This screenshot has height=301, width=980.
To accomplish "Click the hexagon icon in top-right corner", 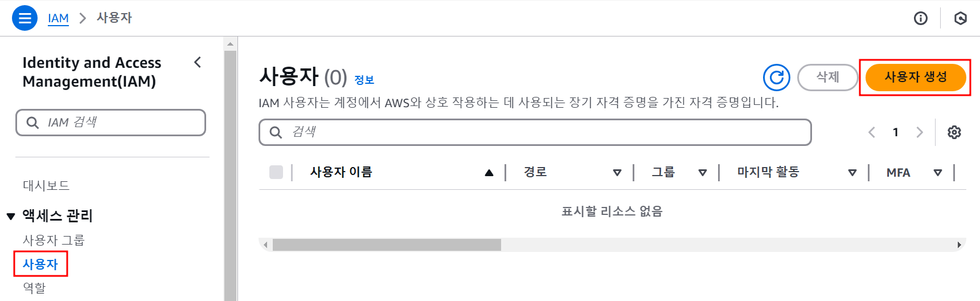I will (960, 18).
